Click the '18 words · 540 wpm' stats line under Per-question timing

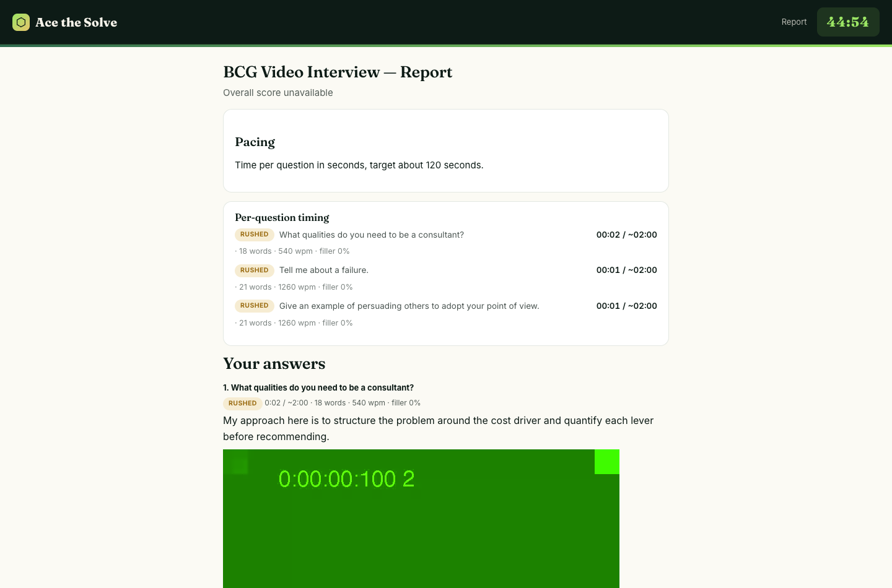coord(292,251)
